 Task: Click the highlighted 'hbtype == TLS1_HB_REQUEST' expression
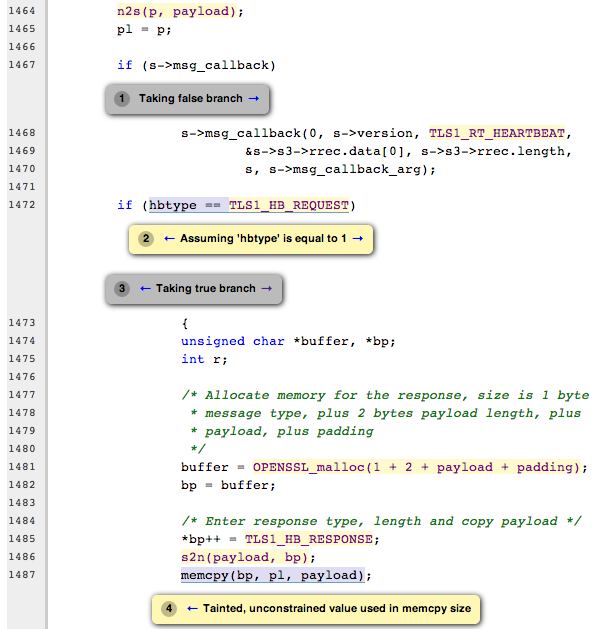pos(248,205)
